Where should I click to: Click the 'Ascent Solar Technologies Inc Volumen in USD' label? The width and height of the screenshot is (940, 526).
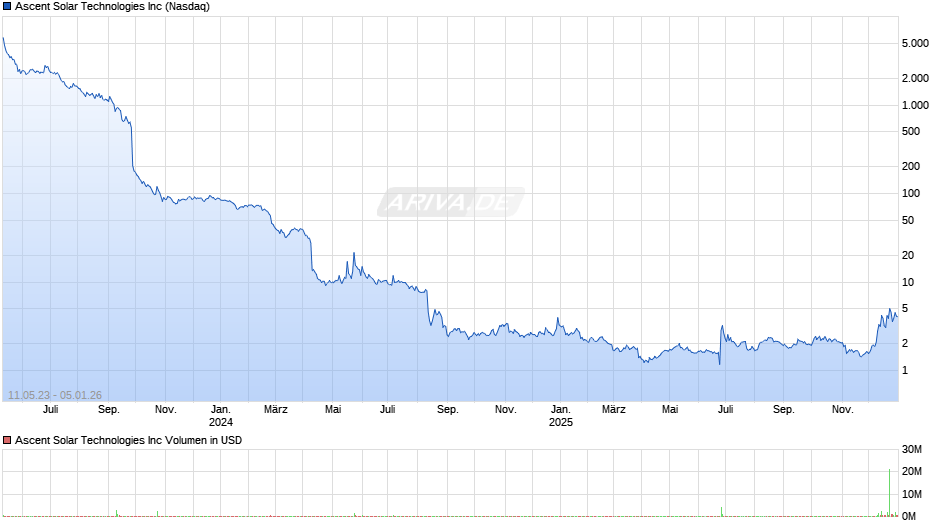click(128, 440)
